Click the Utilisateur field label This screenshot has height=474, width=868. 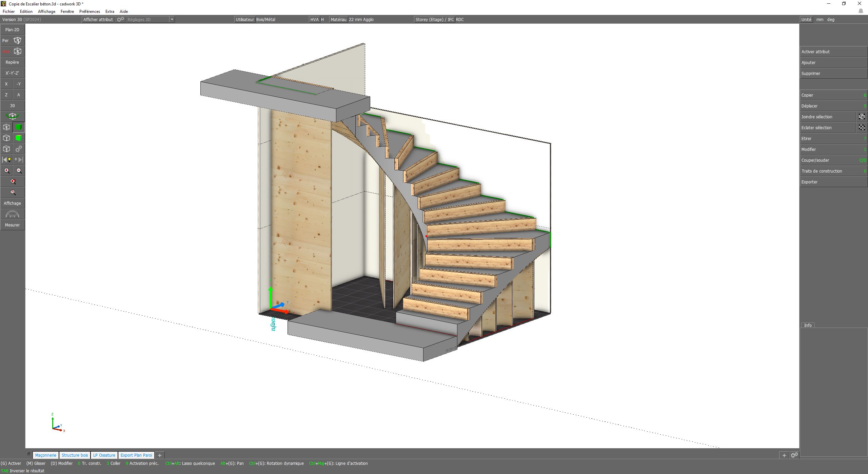245,20
